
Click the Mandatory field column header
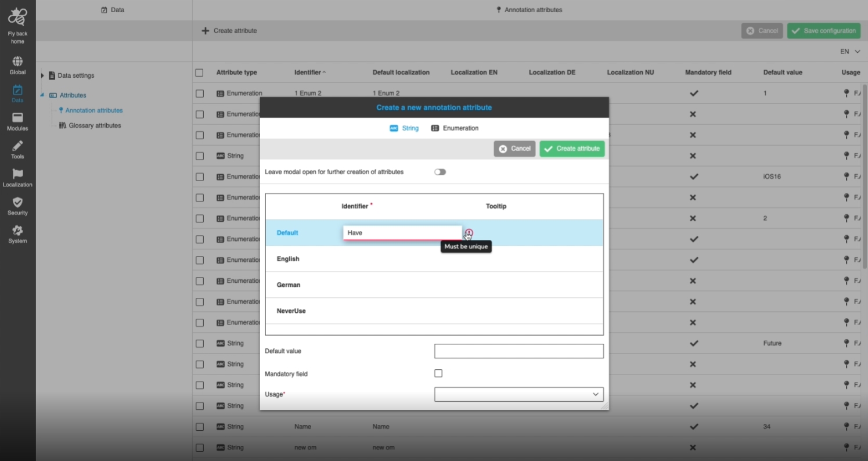click(708, 73)
